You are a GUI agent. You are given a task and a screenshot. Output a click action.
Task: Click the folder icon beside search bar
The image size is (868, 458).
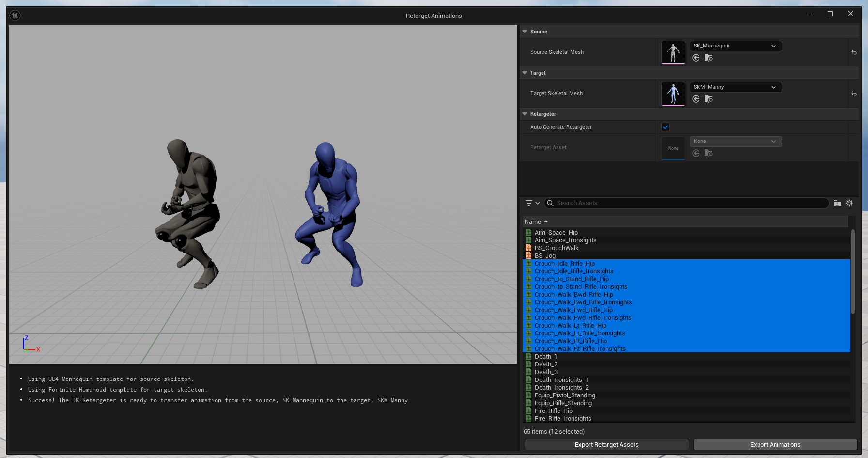pos(837,203)
